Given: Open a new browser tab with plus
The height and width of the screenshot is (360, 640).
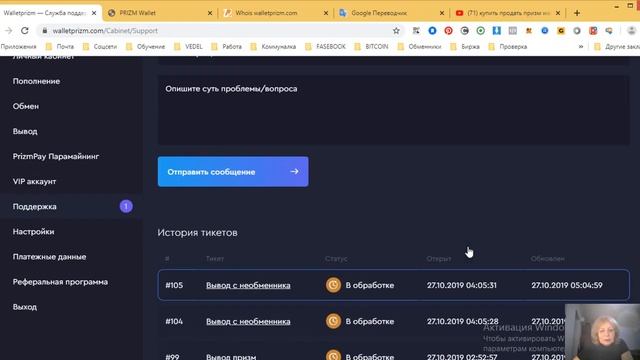Looking at the screenshot, I should (x=577, y=13).
